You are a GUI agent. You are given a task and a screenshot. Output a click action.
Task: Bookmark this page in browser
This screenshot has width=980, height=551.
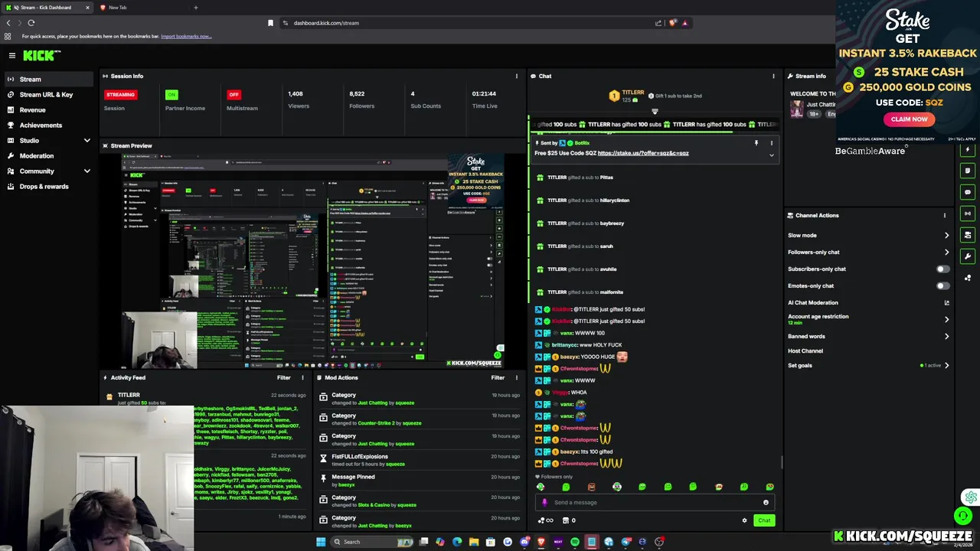point(270,23)
